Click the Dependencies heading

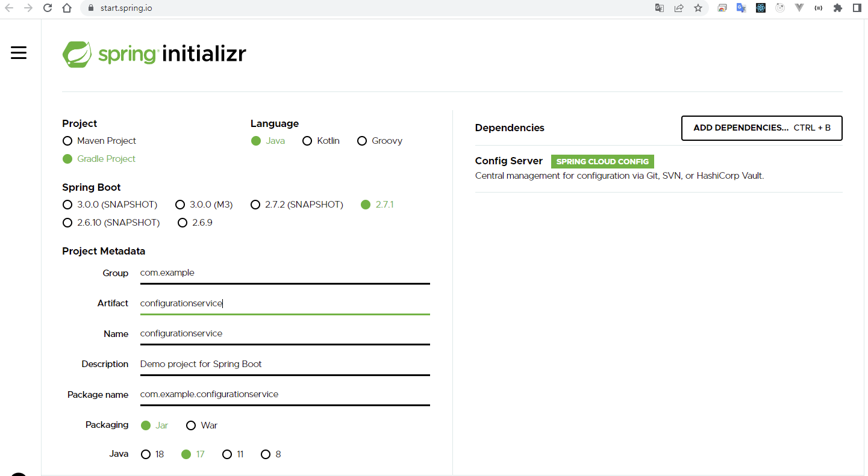click(510, 128)
